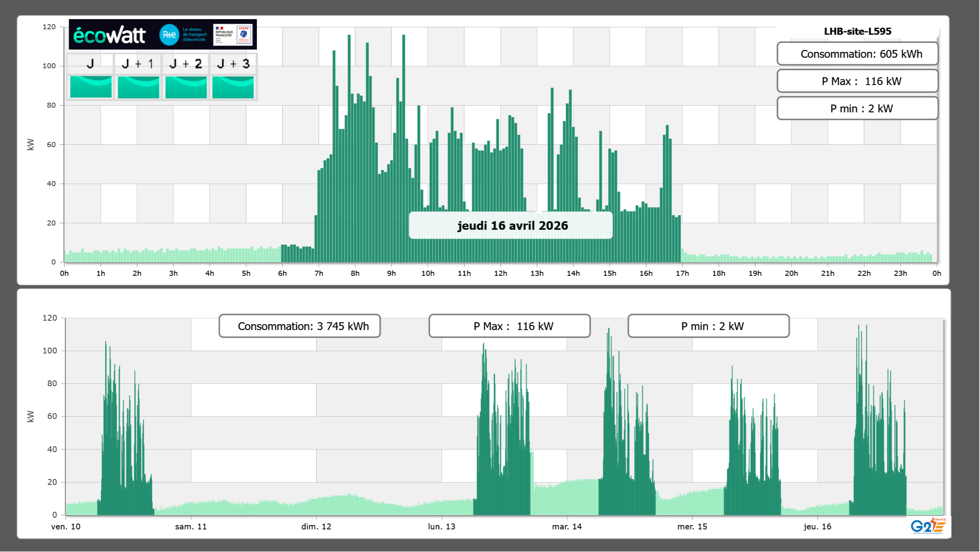This screenshot has width=980, height=552.
Task: Click the écowatt logo
Action: tap(109, 35)
